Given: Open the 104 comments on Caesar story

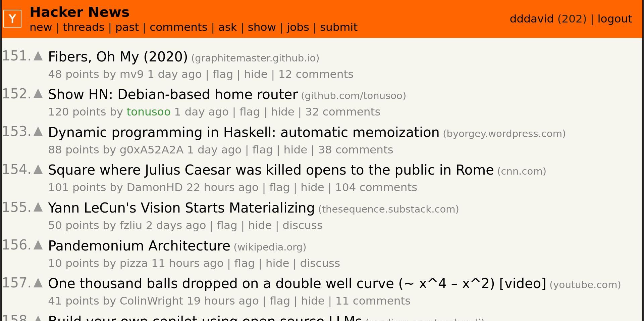Looking at the screenshot, I should [376, 187].
